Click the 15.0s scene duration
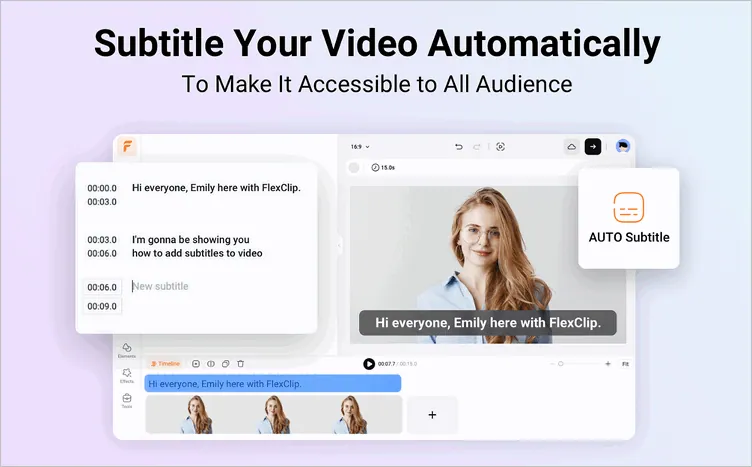Screen dimensions: 752x467 383,167
